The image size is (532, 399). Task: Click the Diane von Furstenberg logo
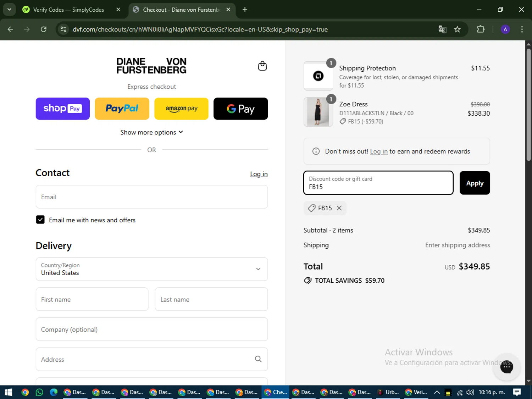coord(151,66)
